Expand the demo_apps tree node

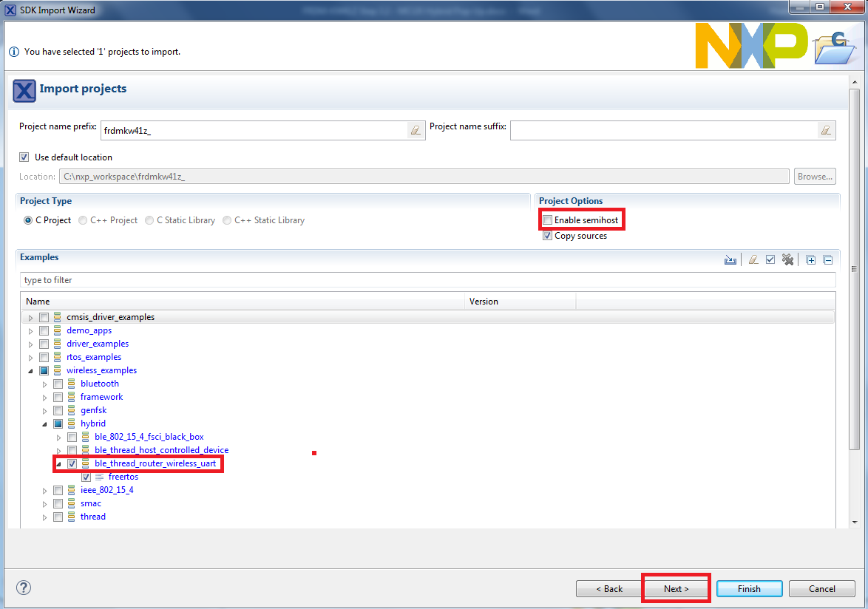[x=30, y=331]
